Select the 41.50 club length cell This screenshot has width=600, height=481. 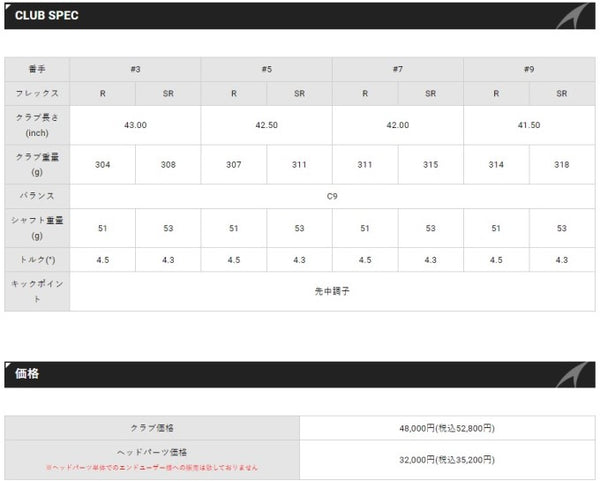[x=529, y=125]
